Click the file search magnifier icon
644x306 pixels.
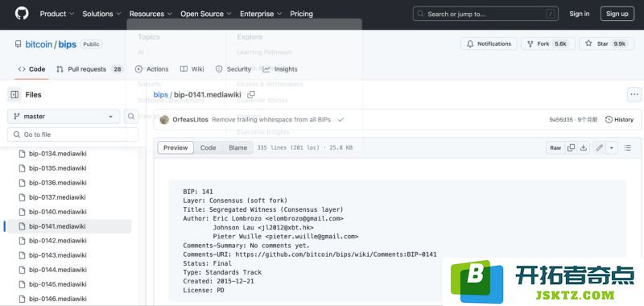(130, 116)
